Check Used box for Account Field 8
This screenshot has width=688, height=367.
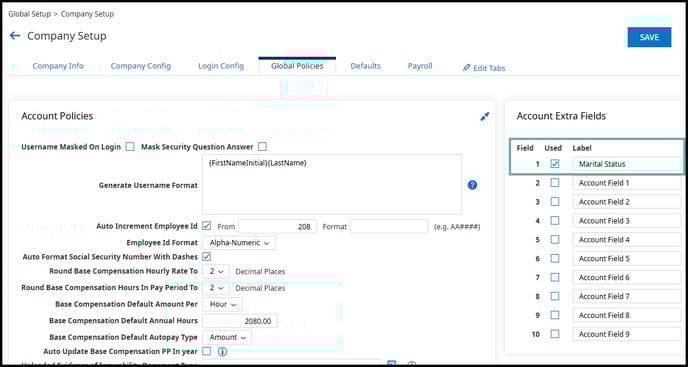click(555, 315)
